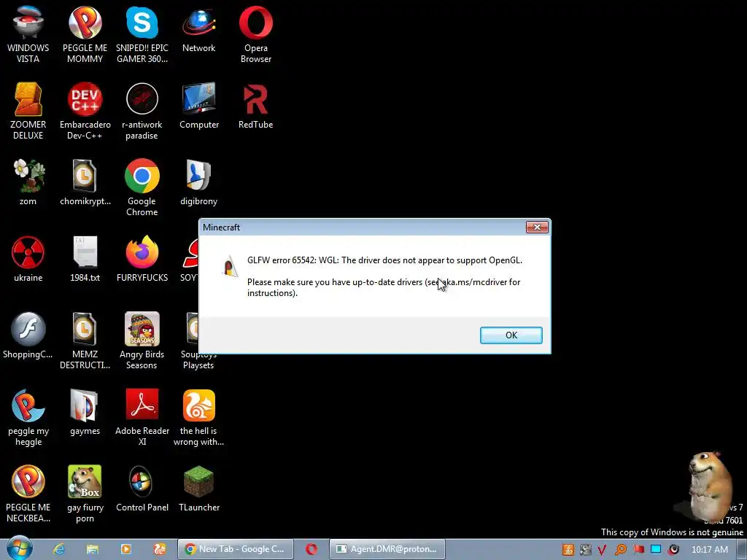Select the Embarcadero Dev-C++ icon

tap(85, 111)
